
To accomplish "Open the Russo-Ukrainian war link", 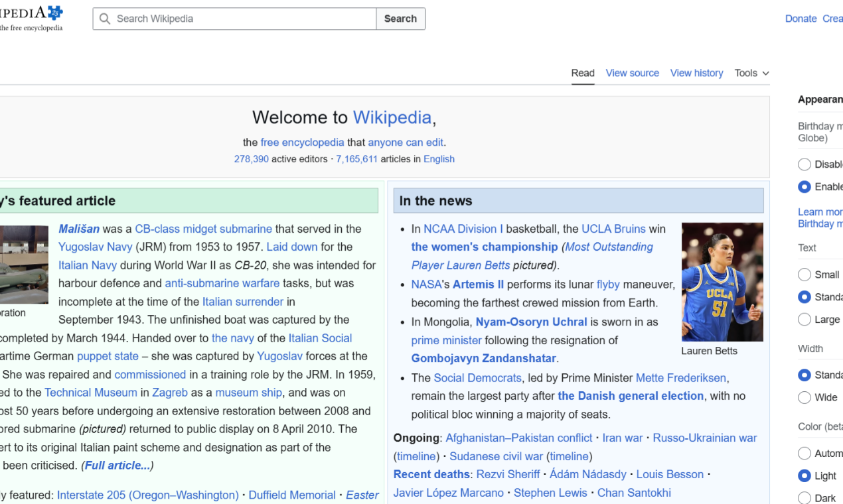I will [x=705, y=438].
